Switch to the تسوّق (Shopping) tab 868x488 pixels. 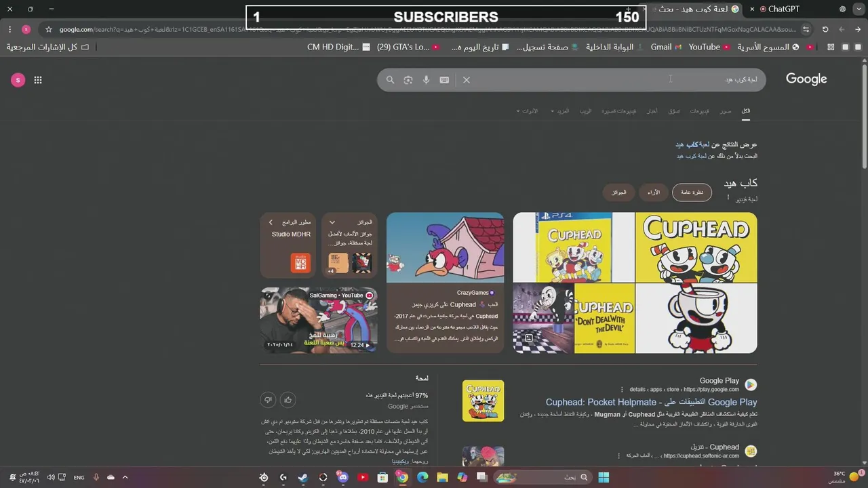coord(674,110)
